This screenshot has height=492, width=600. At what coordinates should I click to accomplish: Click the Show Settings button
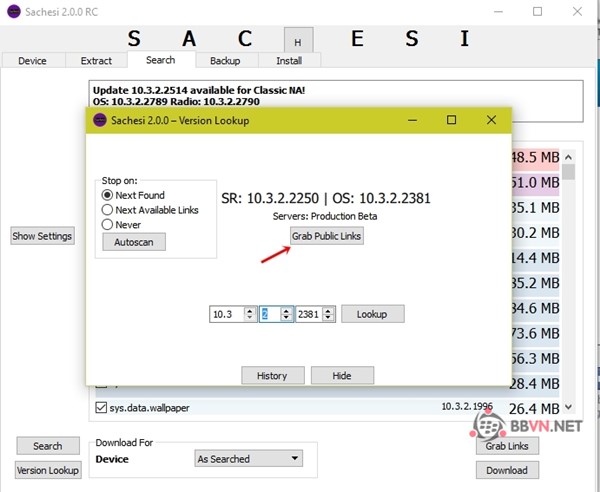click(42, 236)
